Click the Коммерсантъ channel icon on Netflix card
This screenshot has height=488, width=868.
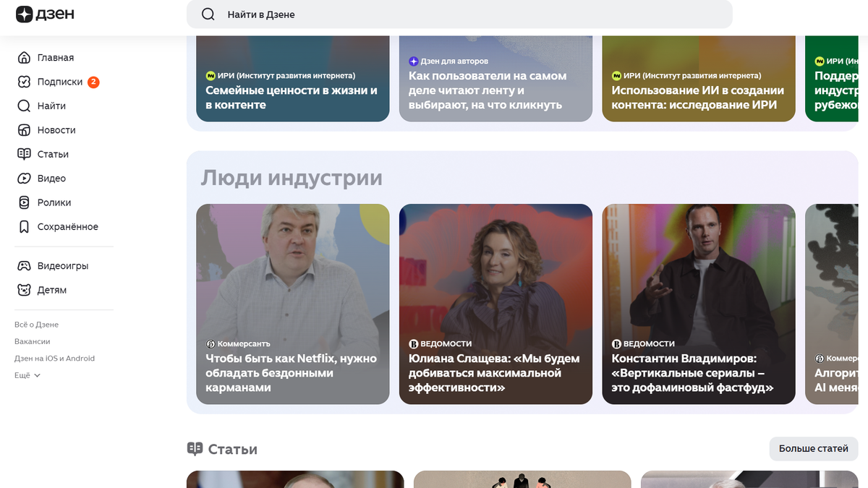click(x=210, y=344)
